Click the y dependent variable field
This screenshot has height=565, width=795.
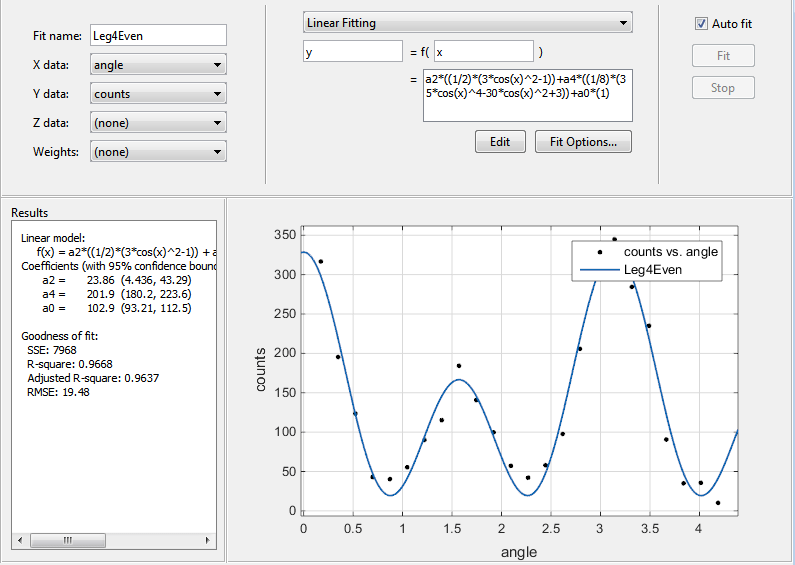[353, 52]
